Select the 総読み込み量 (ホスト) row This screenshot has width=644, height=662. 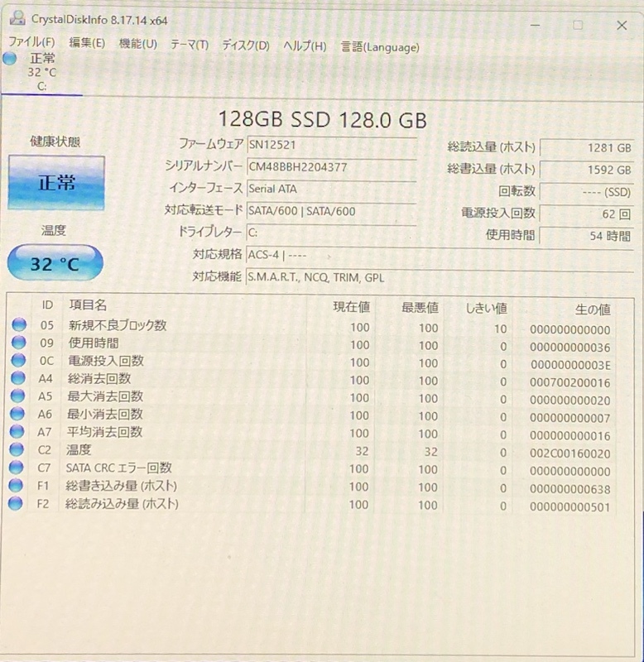coord(312,506)
